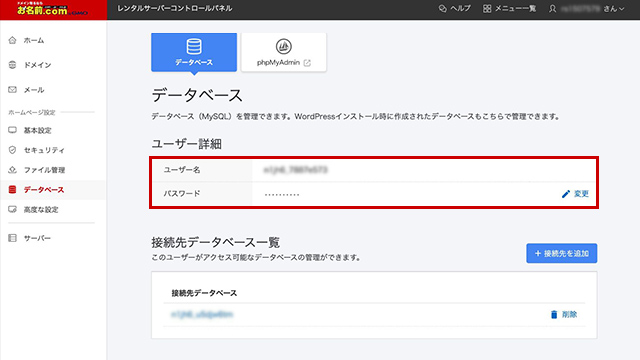Click the blurred database name link
Screen dimensions: 640x360
click(x=202, y=314)
